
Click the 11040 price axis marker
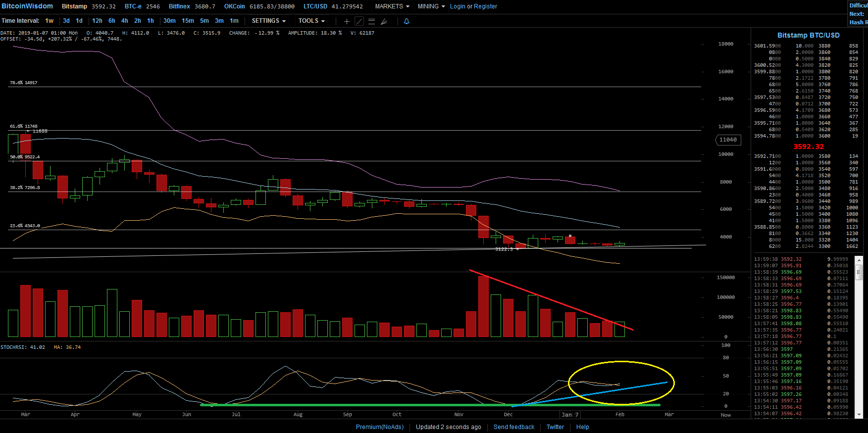tap(728, 140)
